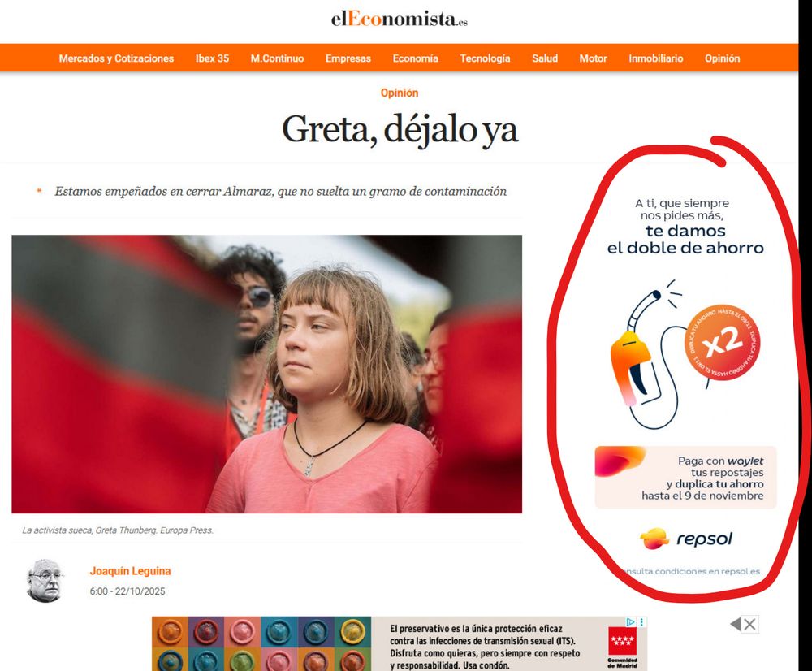Collapse ad using the left arrow icon
The height and width of the screenshot is (671, 812).
(x=736, y=625)
